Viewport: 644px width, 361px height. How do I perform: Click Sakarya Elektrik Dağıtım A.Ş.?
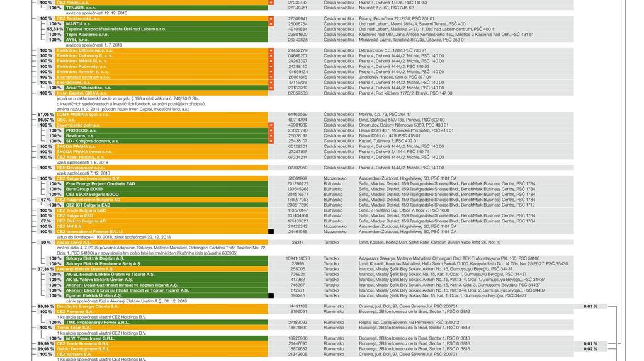tap(166, 258)
